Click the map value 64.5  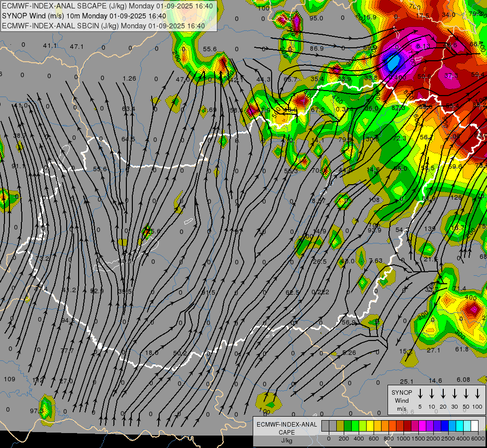pos(128,139)
